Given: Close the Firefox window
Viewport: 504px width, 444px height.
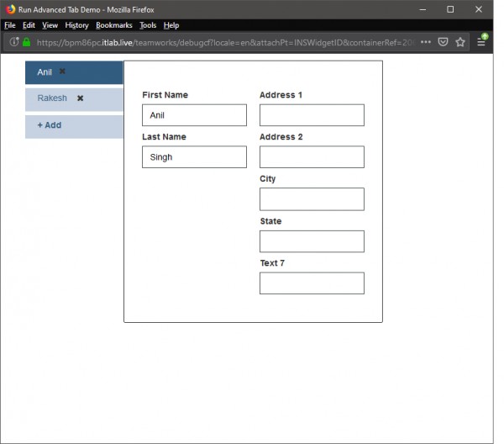Looking at the screenshot, I should pyautogui.click(x=479, y=9).
